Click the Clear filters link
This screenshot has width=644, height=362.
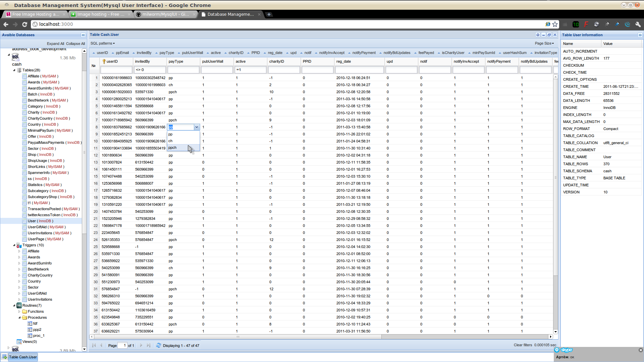523,345
